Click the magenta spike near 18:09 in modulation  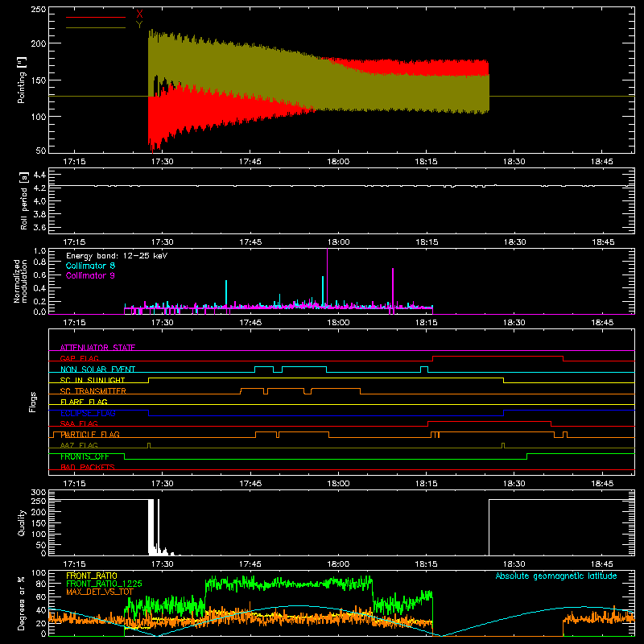(393, 287)
